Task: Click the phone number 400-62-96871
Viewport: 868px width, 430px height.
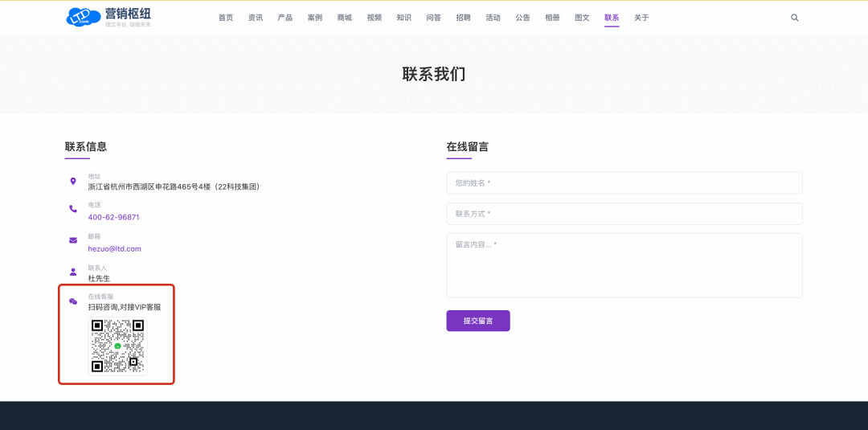Action: point(113,217)
